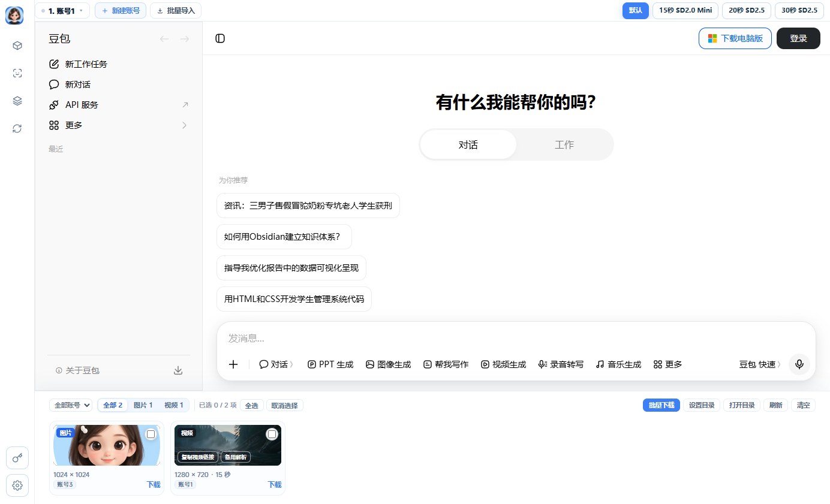This screenshot has width=830, height=504.
Task: Choose 视频生成 in the message toolbar
Action: click(504, 364)
